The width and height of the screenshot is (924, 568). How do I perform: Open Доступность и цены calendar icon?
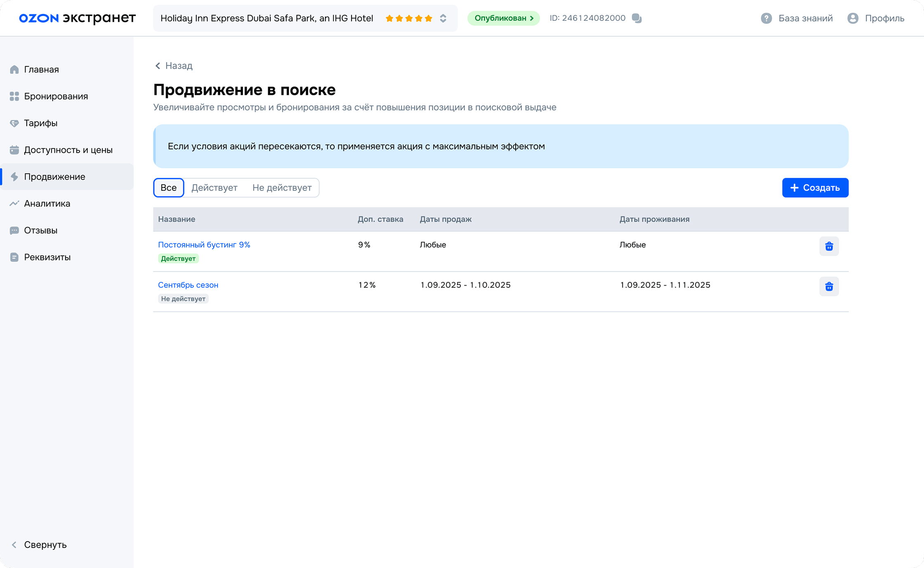14,150
